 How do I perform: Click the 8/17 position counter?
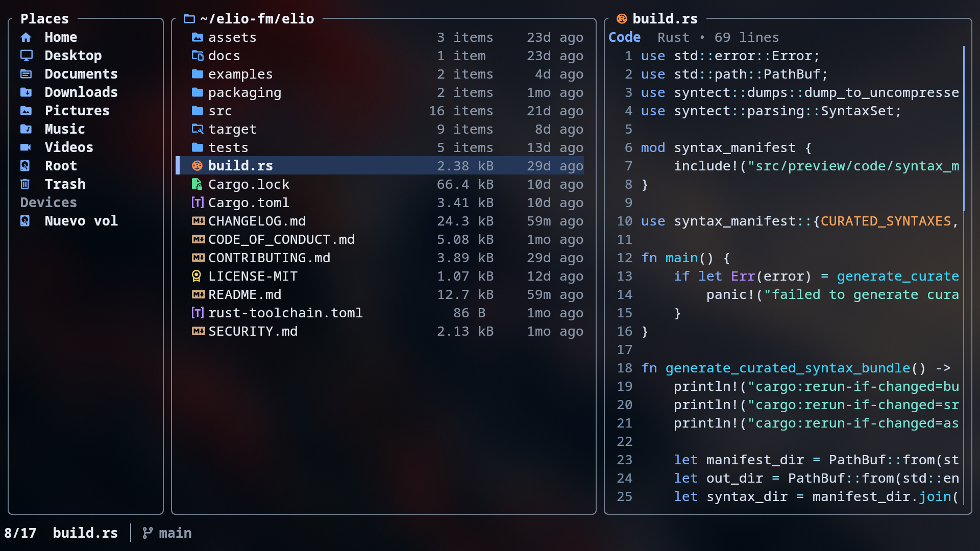pyautogui.click(x=20, y=533)
